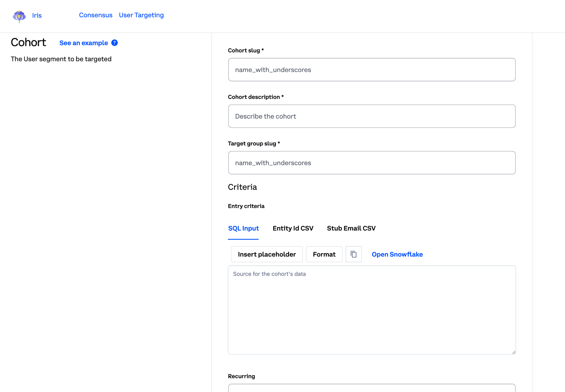
Task: Focus the Target group slug input
Action: [x=372, y=163]
